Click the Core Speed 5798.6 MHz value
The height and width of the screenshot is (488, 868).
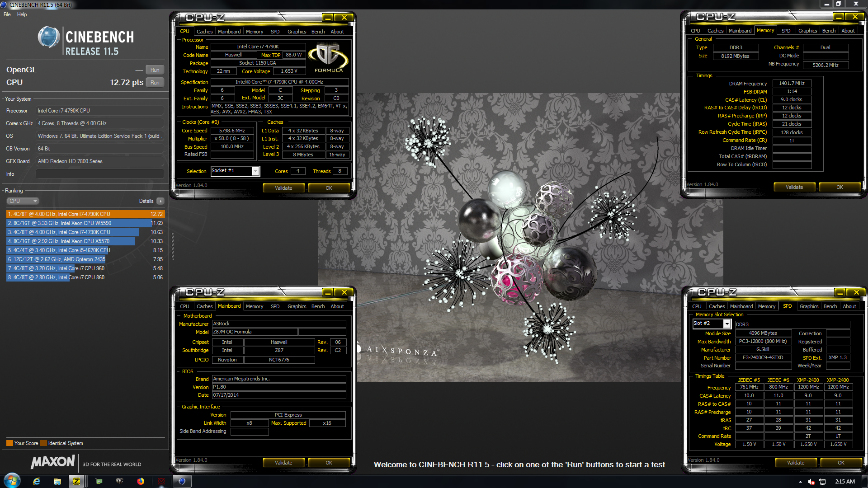click(x=232, y=131)
